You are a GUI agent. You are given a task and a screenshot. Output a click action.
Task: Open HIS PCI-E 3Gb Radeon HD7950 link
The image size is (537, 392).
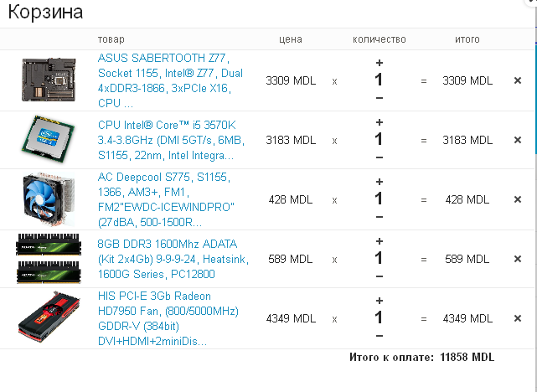click(x=168, y=319)
